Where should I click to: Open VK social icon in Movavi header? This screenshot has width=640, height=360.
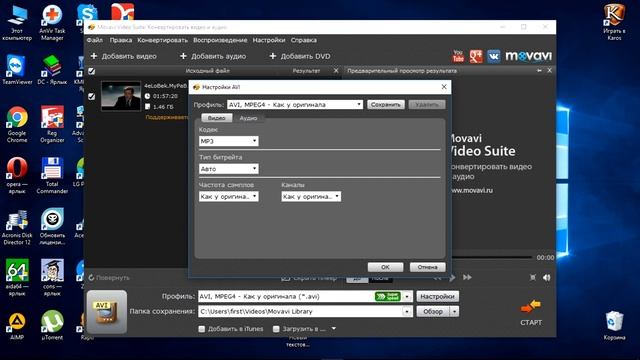(493, 56)
